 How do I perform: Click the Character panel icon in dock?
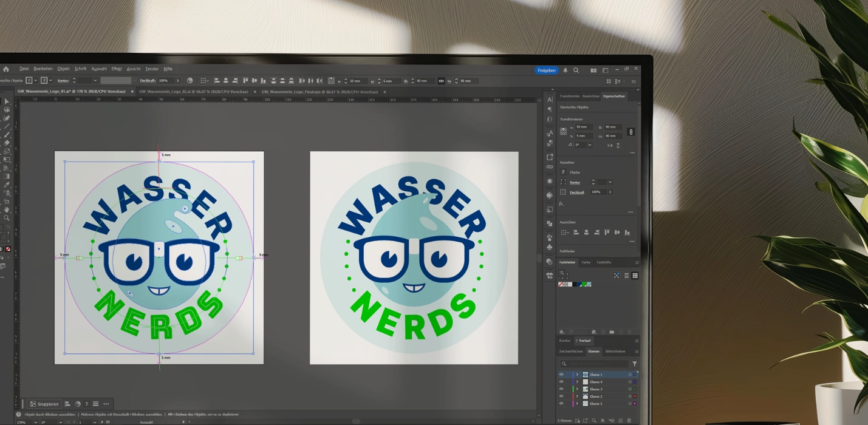(x=550, y=100)
